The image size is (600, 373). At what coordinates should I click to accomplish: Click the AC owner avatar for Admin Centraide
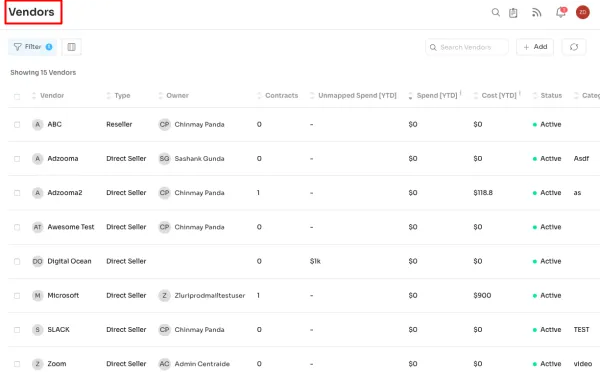click(x=165, y=364)
